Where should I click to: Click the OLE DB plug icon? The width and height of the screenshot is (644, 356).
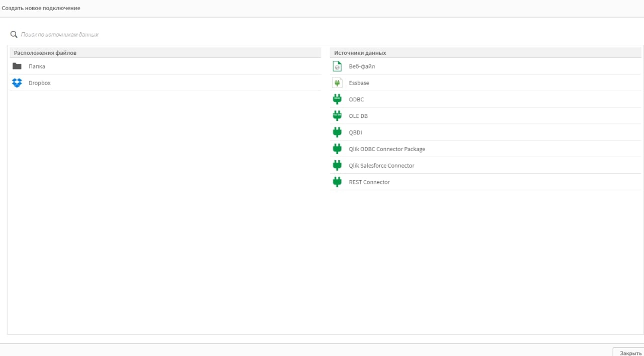point(337,116)
